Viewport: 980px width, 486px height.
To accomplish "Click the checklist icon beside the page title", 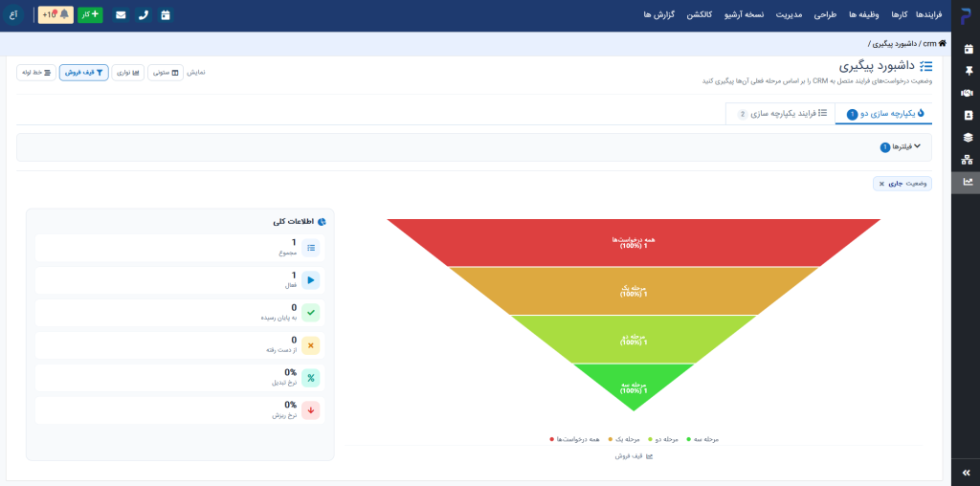I will [925, 66].
